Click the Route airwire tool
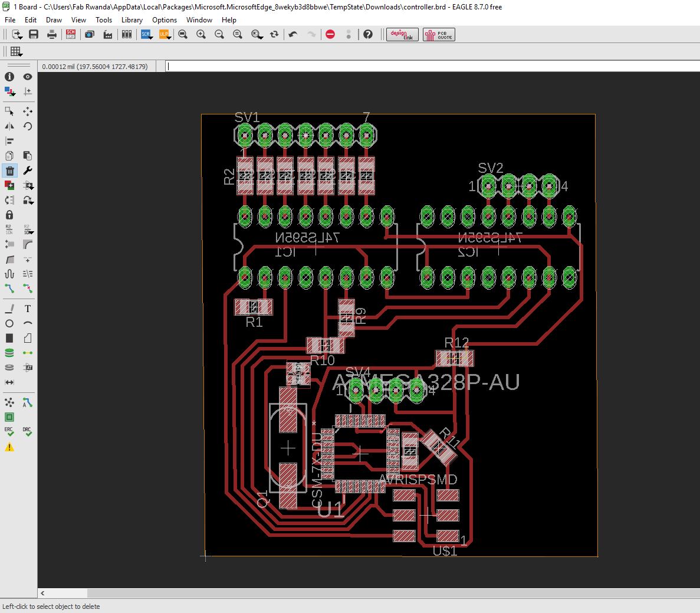Viewport: 700px width, 613px height. [x=9, y=289]
